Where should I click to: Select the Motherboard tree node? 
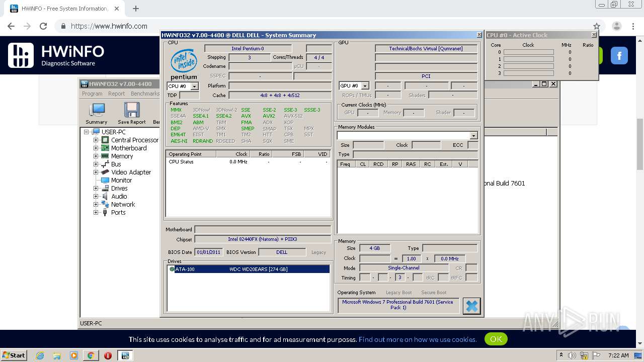[129, 148]
